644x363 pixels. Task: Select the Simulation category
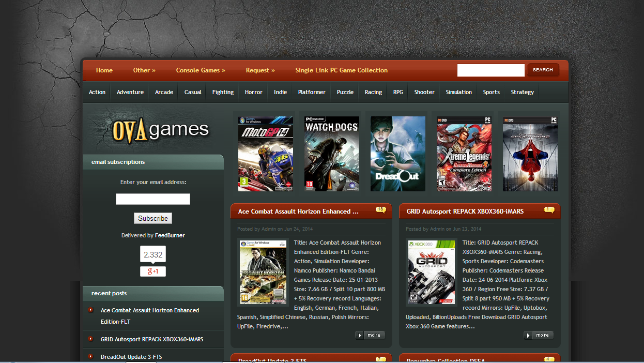pyautogui.click(x=459, y=92)
